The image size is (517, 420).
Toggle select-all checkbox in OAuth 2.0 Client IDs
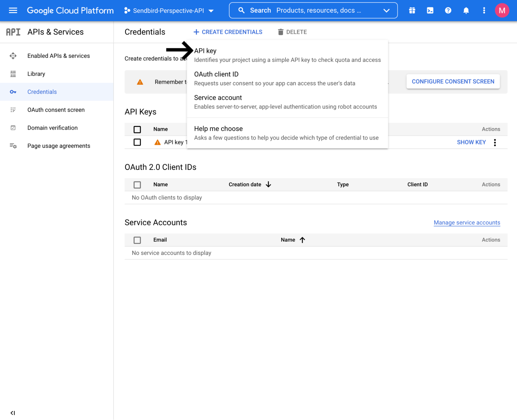click(x=137, y=185)
